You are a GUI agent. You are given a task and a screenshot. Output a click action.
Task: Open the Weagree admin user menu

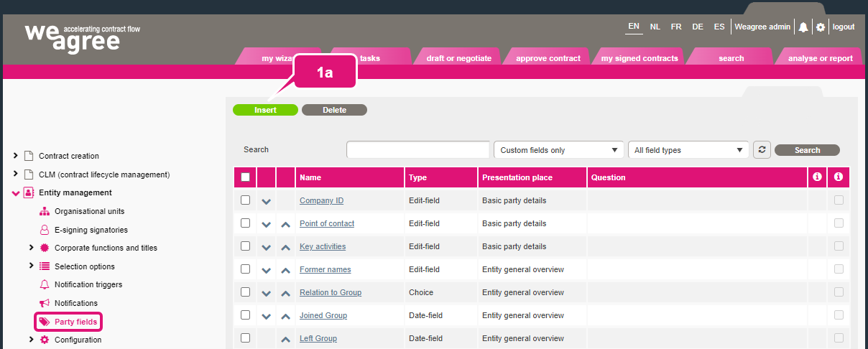tap(762, 27)
